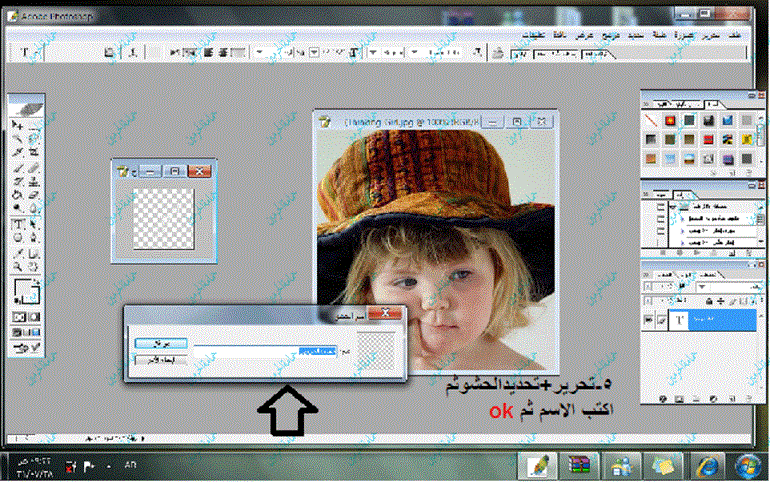The height and width of the screenshot is (483, 770).
Task: Select the Type tool in toolbox
Action: pos(17,225)
